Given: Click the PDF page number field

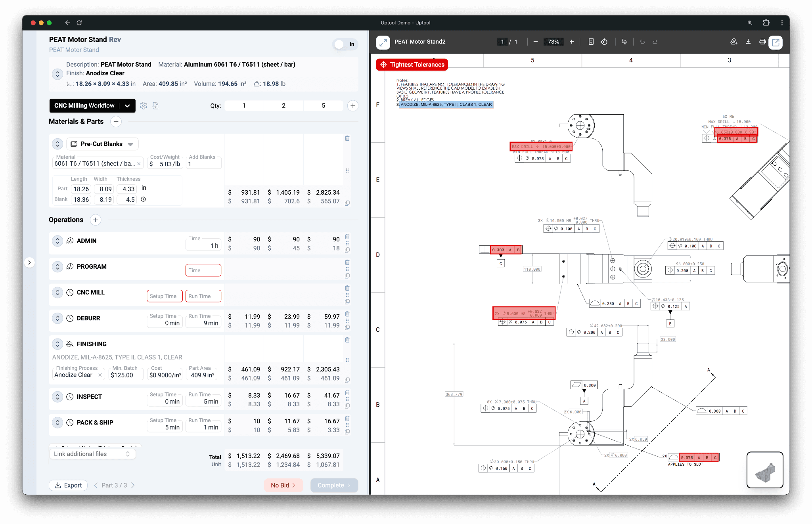Looking at the screenshot, I should click(x=502, y=42).
